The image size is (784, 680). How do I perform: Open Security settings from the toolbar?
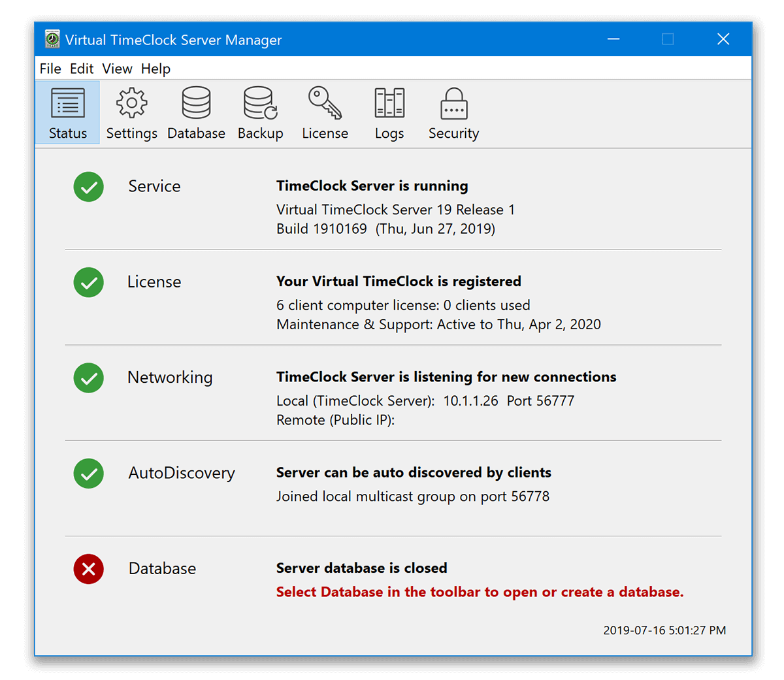click(x=453, y=112)
